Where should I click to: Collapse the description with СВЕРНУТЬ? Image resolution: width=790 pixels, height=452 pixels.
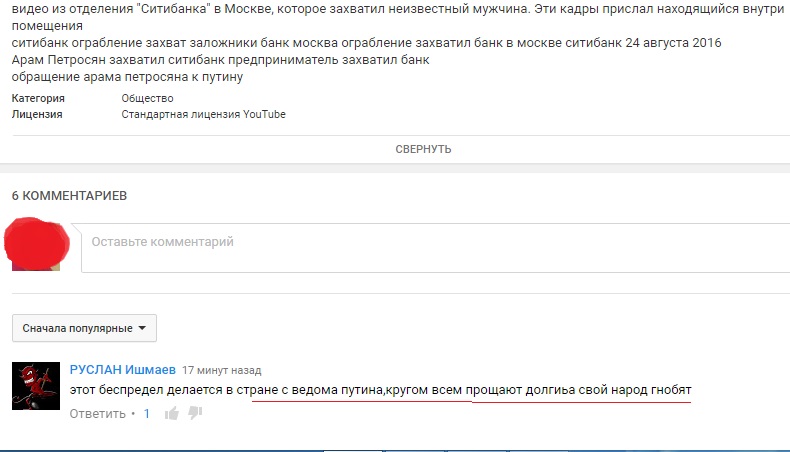pyautogui.click(x=423, y=149)
